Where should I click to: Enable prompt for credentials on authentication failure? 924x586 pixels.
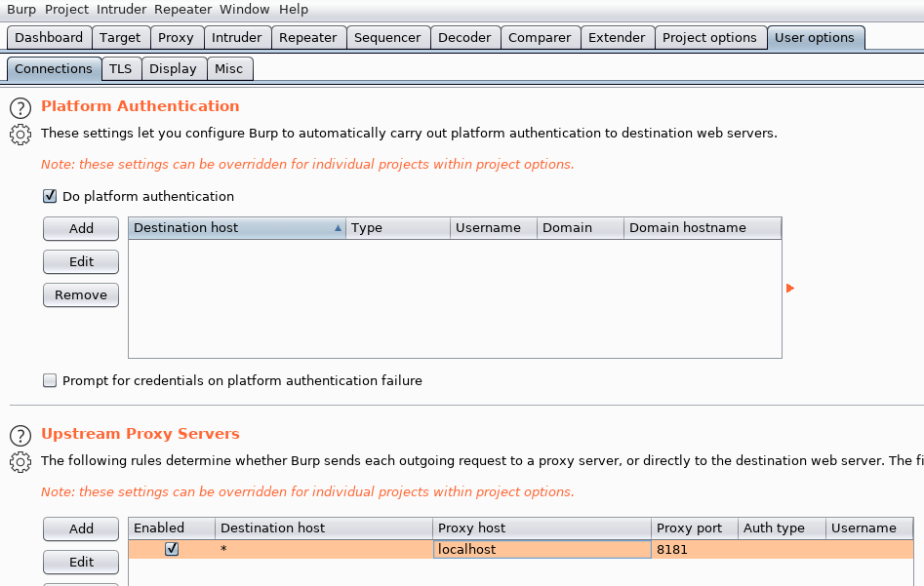[x=50, y=380]
